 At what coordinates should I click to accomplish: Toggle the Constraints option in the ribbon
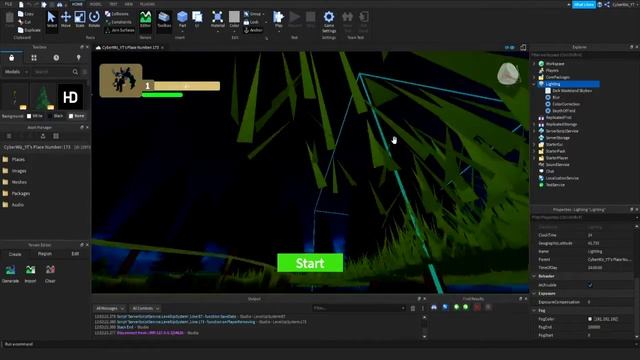118,22
